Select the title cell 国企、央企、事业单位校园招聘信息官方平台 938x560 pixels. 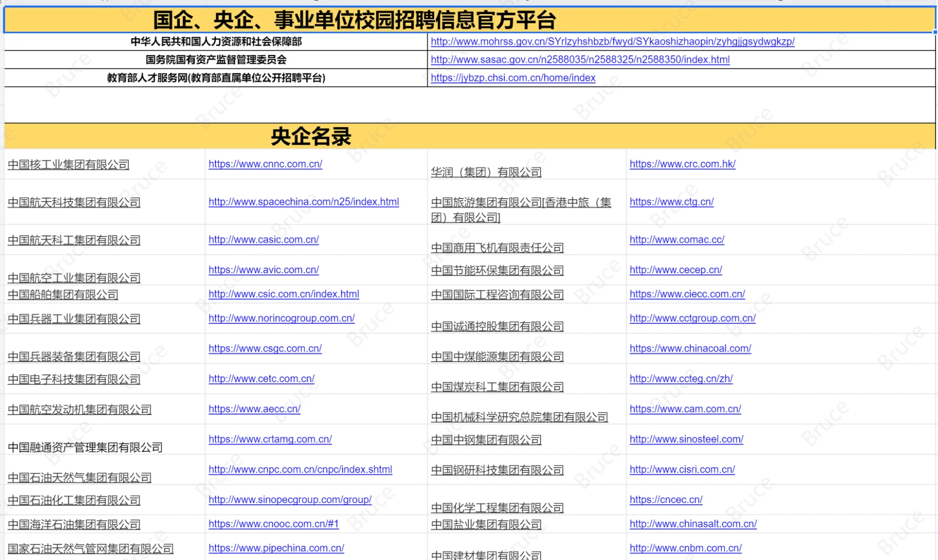[x=470, y=20]
